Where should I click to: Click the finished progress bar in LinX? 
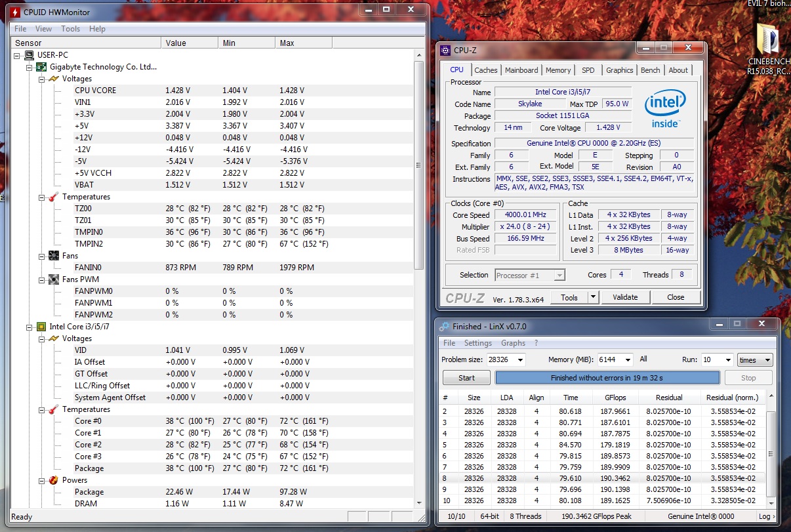607,378
